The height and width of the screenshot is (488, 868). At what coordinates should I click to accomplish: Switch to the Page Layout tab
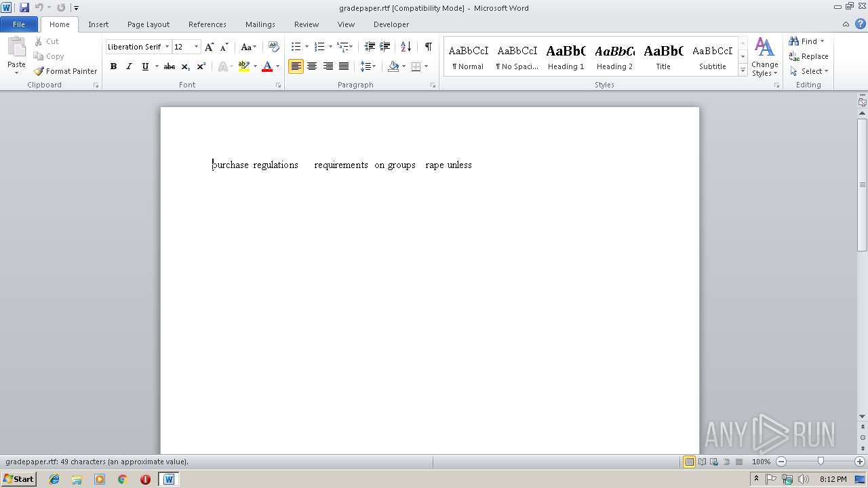point(149,24)
